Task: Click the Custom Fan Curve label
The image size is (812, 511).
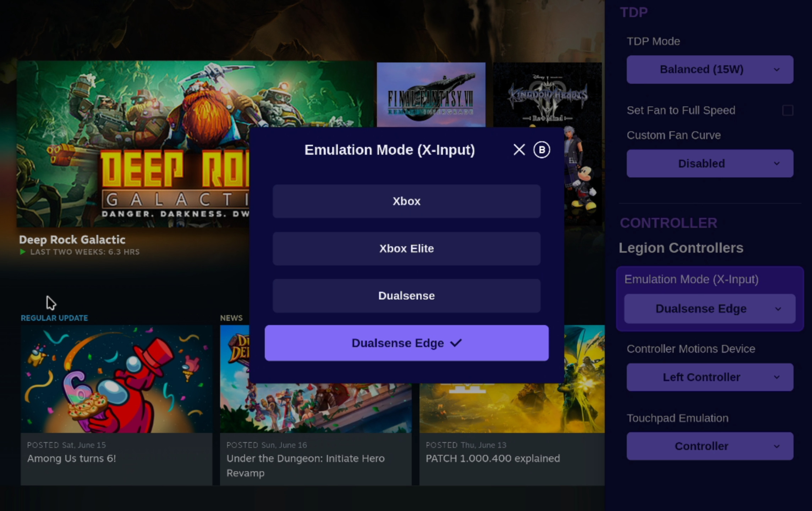Action: tap(674, 135)
